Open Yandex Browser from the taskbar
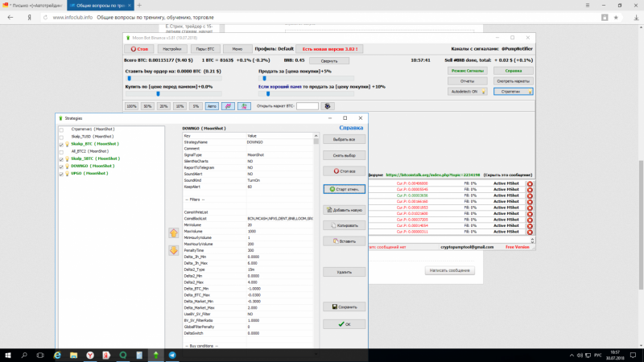Screen dimensions: 644x362 point(90,355)
